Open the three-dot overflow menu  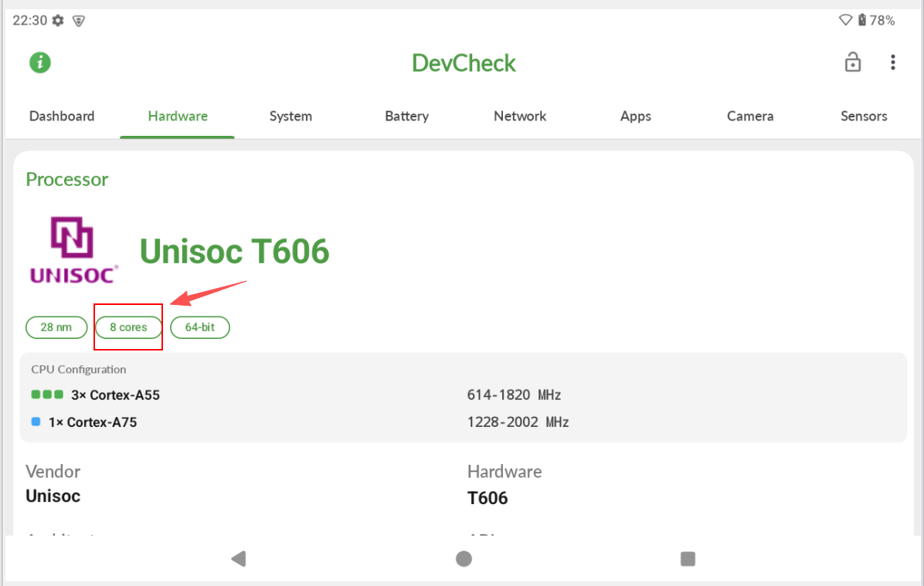point(893,63)
